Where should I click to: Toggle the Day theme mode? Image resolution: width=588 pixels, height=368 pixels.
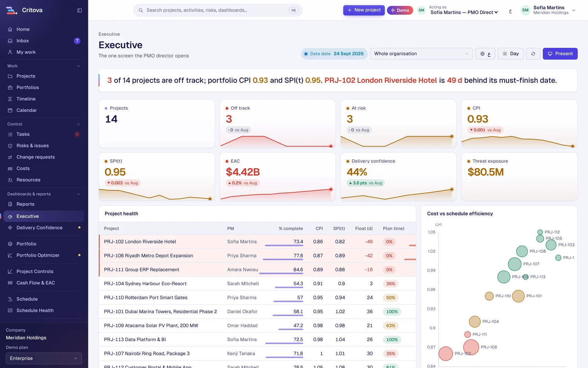tap(510, 54)
